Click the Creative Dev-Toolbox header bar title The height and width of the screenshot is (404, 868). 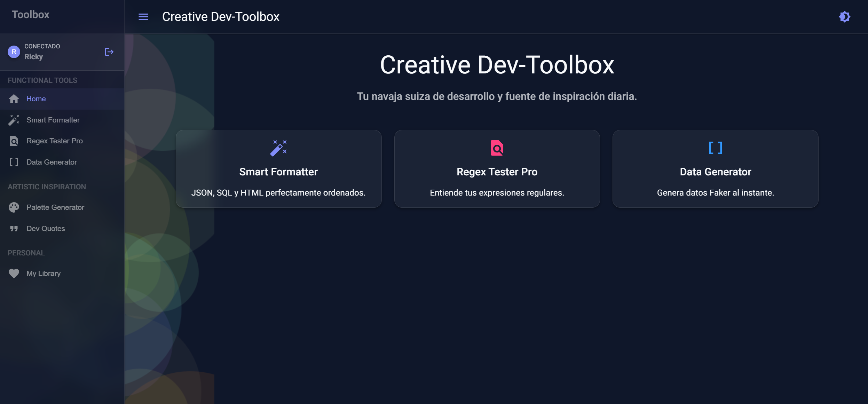[x=221, y=17]
